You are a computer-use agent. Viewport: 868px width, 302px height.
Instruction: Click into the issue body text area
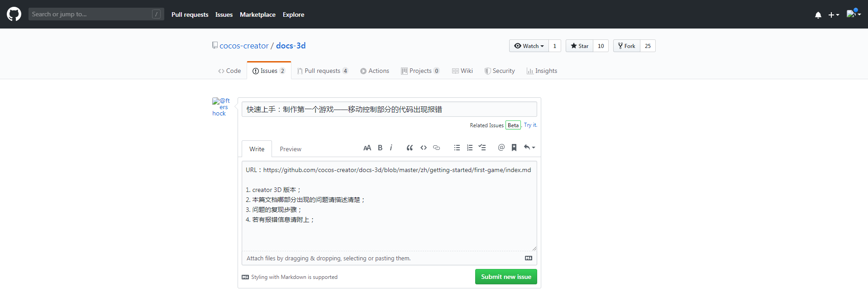point(389,206)
